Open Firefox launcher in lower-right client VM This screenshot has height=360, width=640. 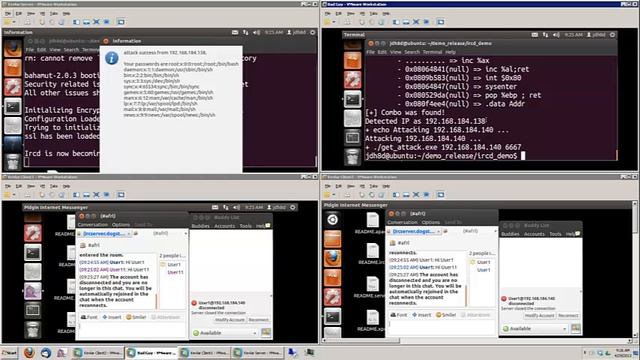333,258
